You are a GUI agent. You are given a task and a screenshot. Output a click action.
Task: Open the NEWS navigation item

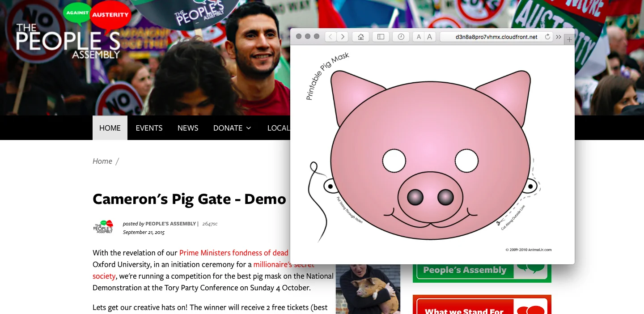click(188, 128)
